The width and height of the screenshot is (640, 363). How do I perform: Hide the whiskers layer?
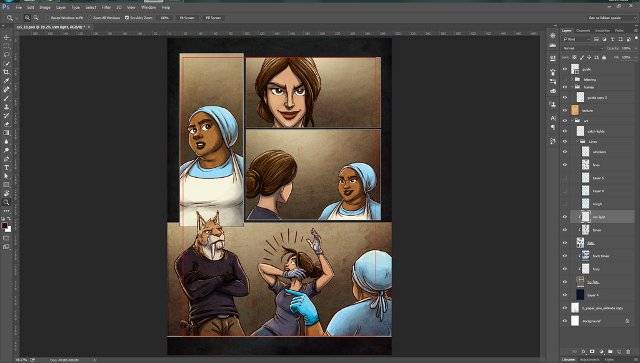tap(565, 152)
